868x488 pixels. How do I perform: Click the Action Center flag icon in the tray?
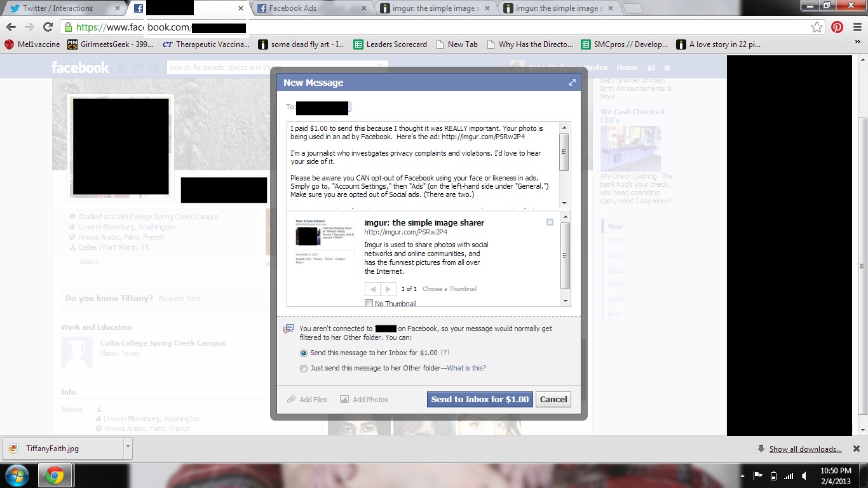click(758, 476)
